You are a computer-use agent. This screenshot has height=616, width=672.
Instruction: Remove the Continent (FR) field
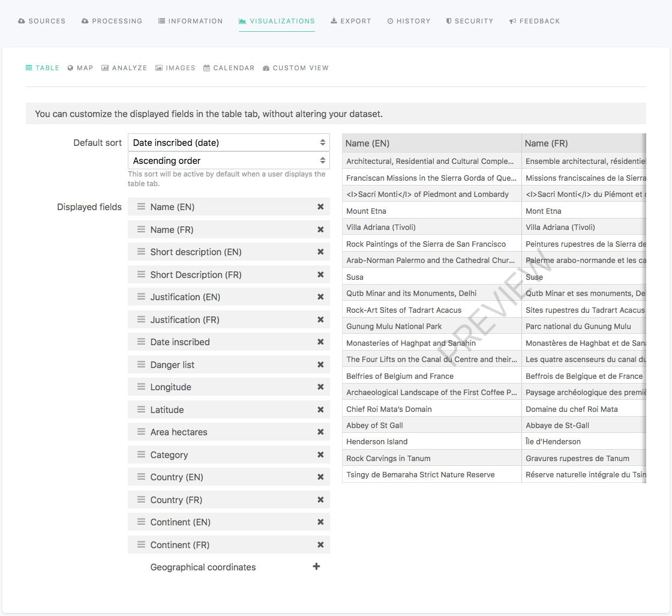coord(320,545)
